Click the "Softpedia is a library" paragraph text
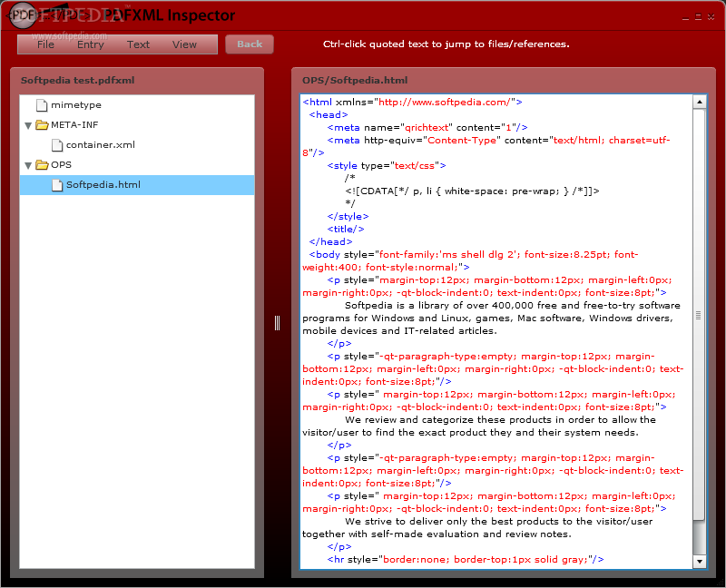The height and width of the screenshot is (588, 726). point(491,318)
